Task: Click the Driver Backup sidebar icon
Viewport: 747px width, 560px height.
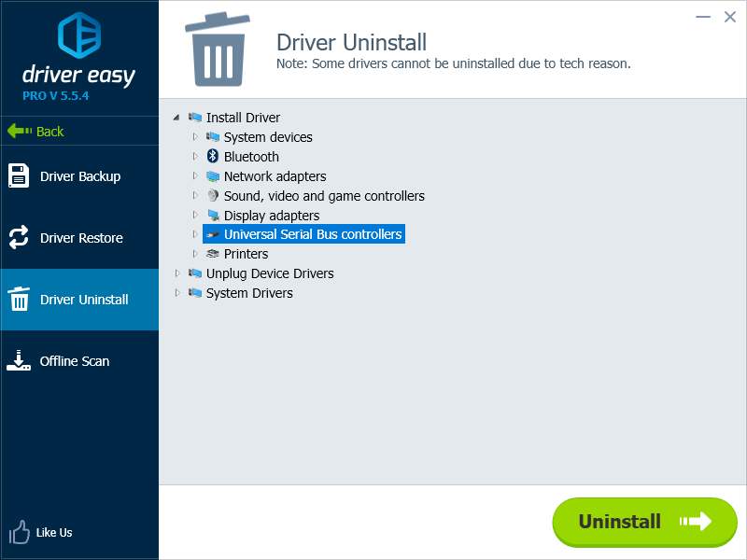Action: click(19, 175)
